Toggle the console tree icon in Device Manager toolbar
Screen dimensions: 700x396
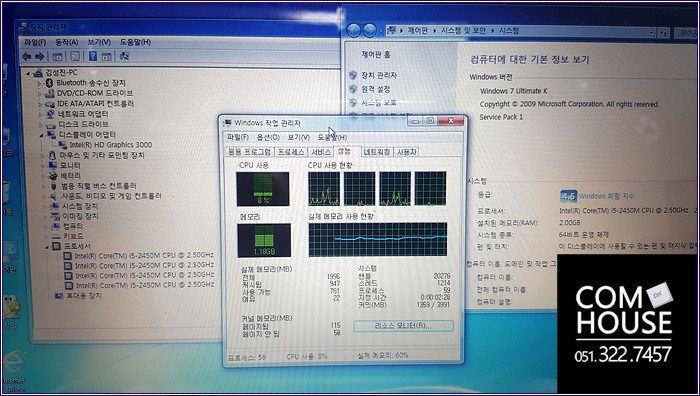(57, 56)
